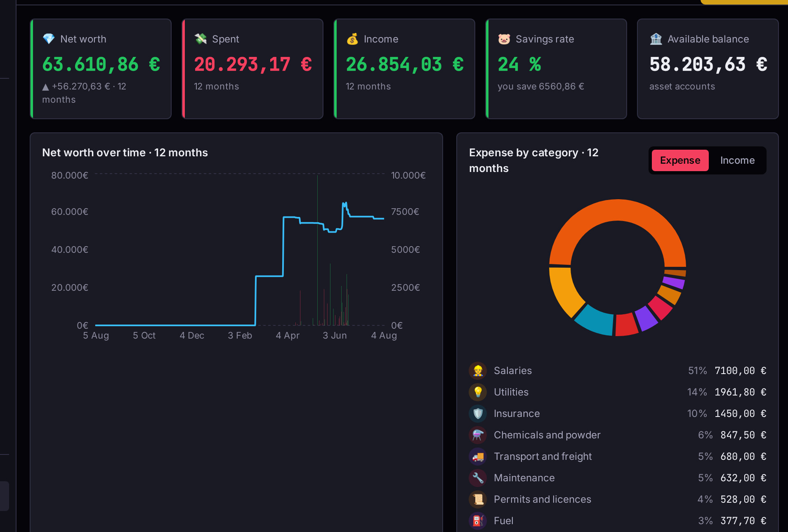
Task: Click the Income money bag icon
Action: pyautogui.click(x=352, y=39)
